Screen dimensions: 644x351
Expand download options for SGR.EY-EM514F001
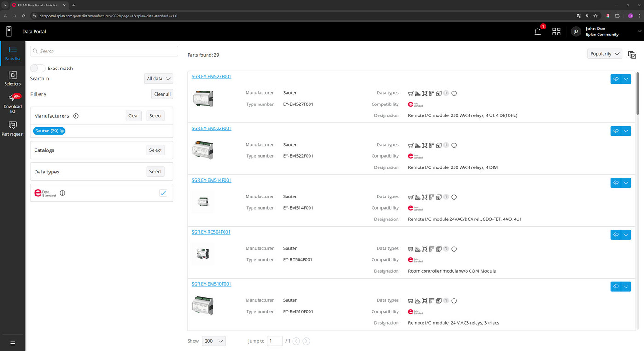coord(626,183)
